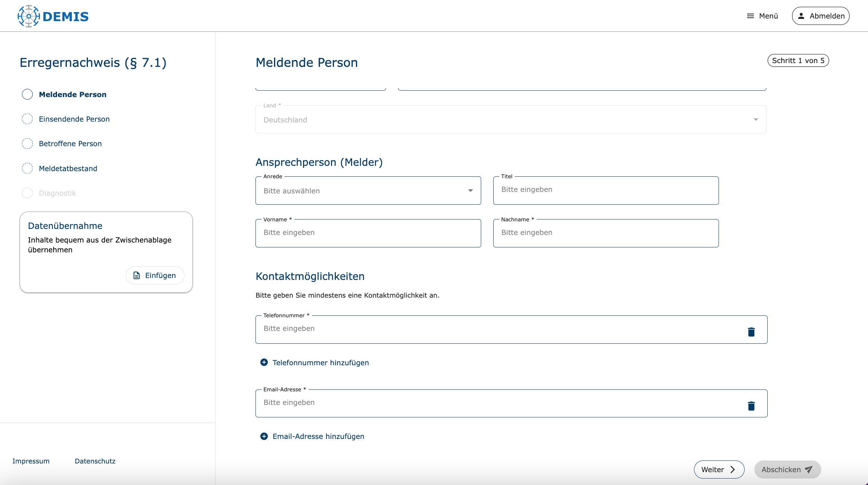Focus the Nachname input field

point(606,233)
